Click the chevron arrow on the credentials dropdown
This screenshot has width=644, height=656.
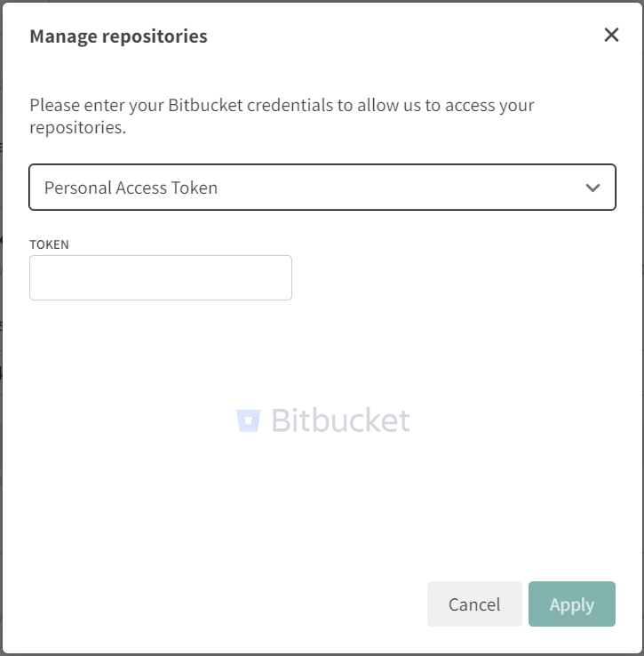coord(593,188)
